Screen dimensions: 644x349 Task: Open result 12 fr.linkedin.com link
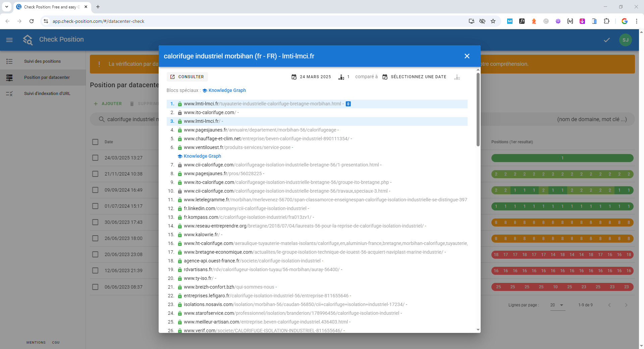pyautogui.click(x=245, y=208)
